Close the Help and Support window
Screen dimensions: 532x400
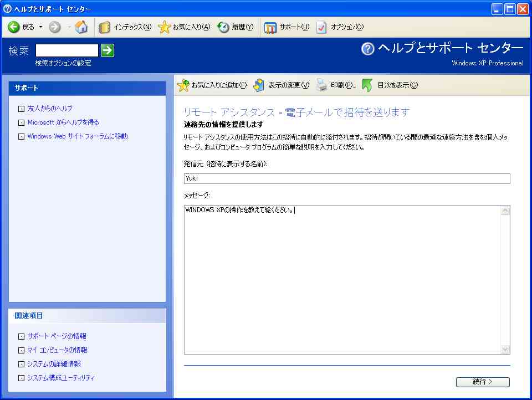[x=523, y=9]
